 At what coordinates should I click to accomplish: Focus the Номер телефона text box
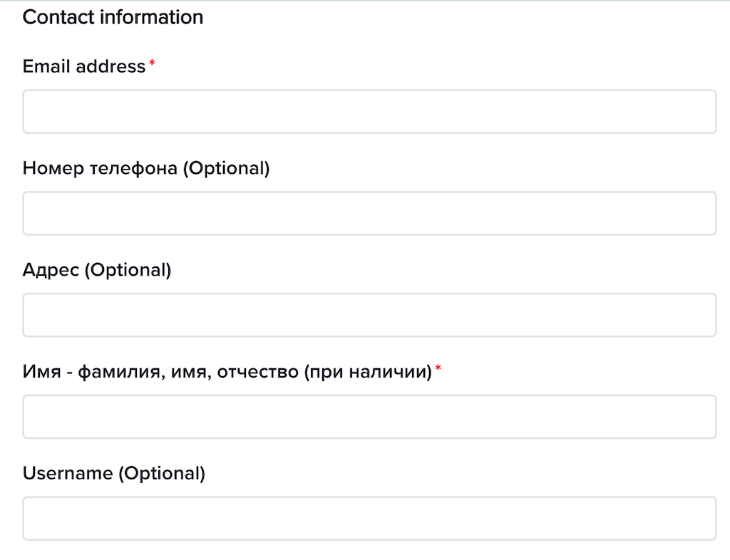click(x=369, y=213)
